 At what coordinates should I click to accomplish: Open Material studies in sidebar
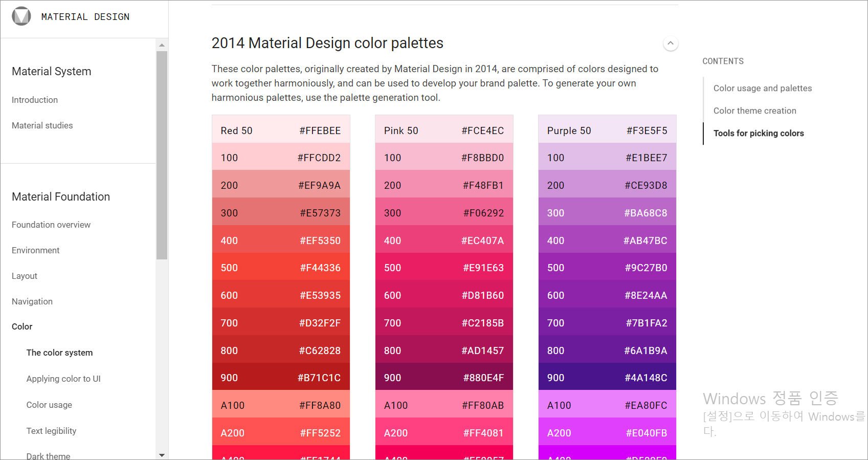(x=42, y=125)
